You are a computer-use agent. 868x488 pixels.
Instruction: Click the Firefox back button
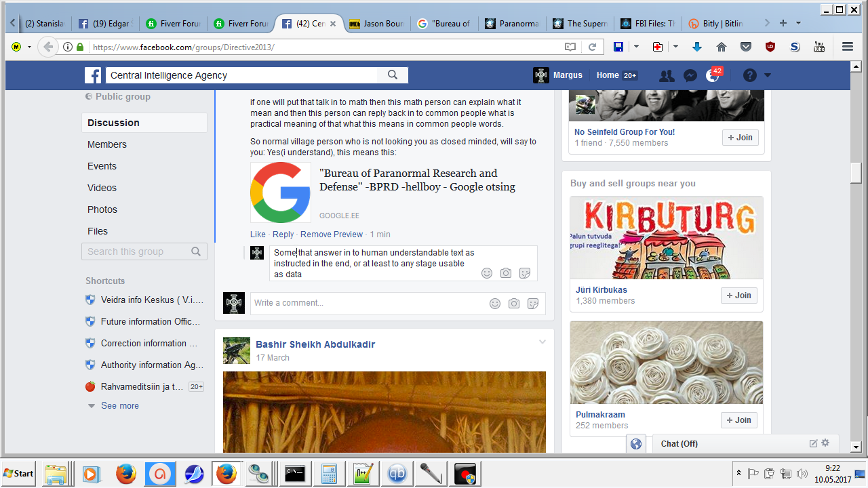coord(47,47)
